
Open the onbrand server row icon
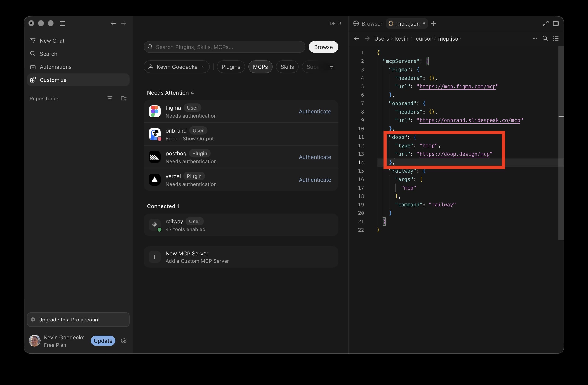155,134
